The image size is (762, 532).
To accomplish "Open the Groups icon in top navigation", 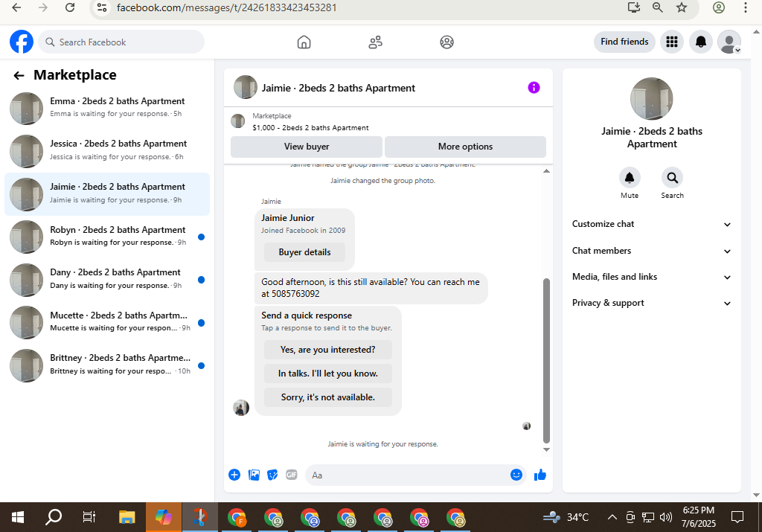I will (446, 42).
